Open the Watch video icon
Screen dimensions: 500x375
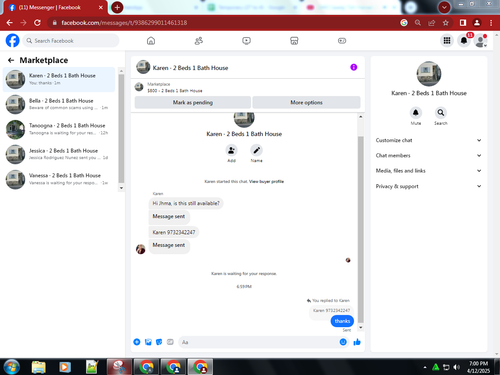pyautogui.click(x=246, y=41)
